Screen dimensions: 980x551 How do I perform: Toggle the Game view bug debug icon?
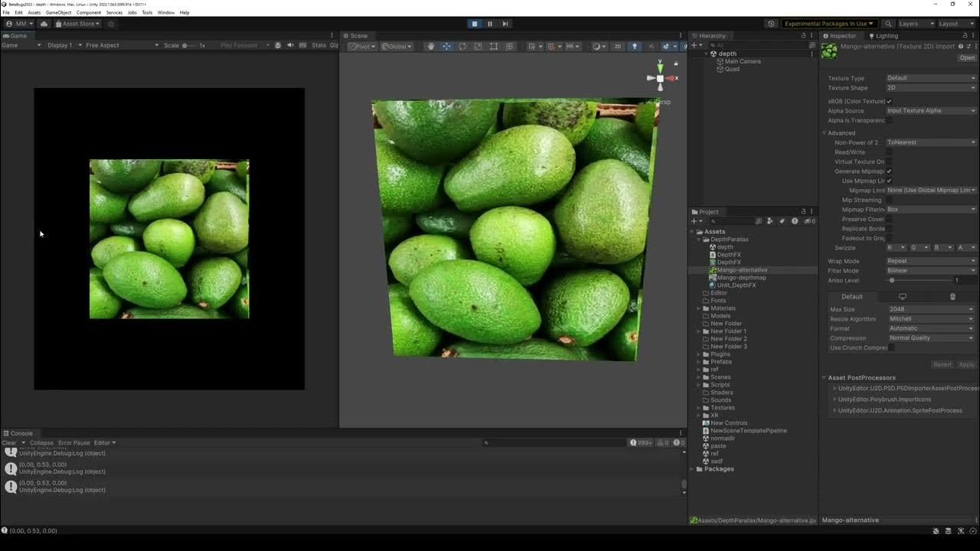[x=279, y=45]
